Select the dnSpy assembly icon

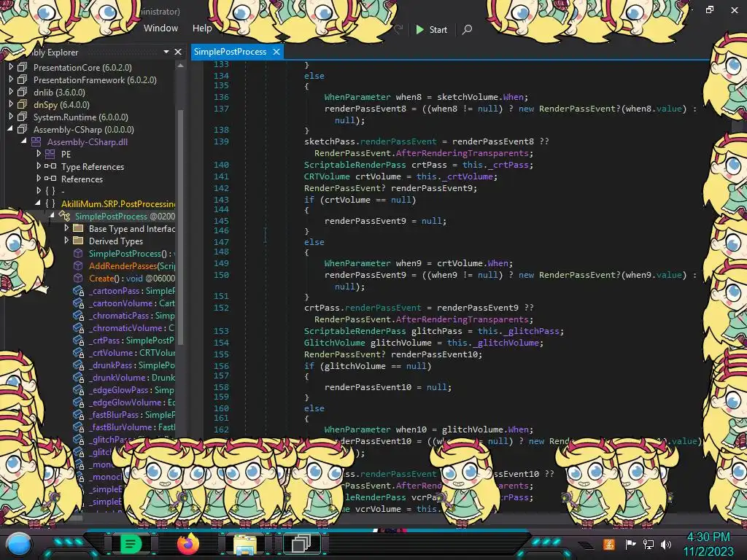[23, 104]
